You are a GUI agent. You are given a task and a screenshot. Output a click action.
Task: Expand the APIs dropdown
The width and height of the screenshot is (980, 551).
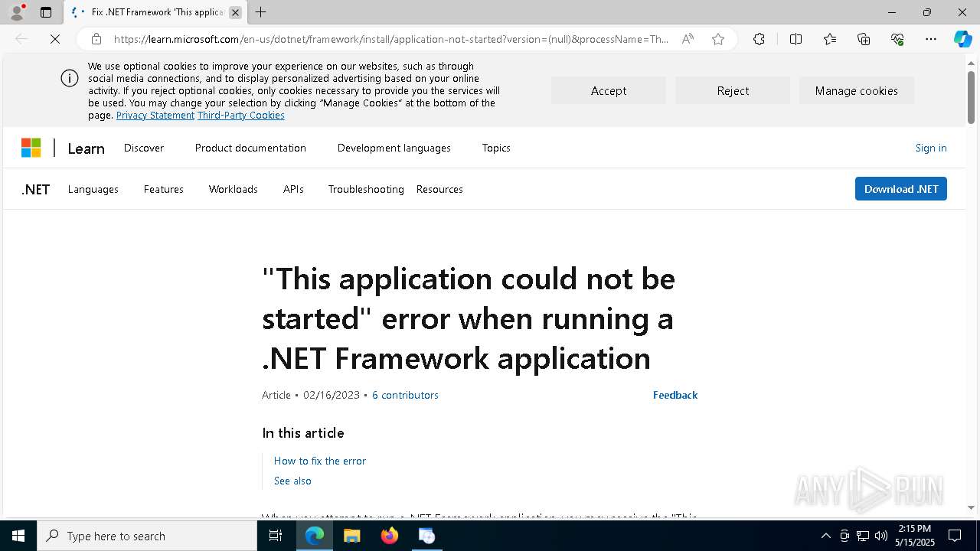[x=293, y=189]
